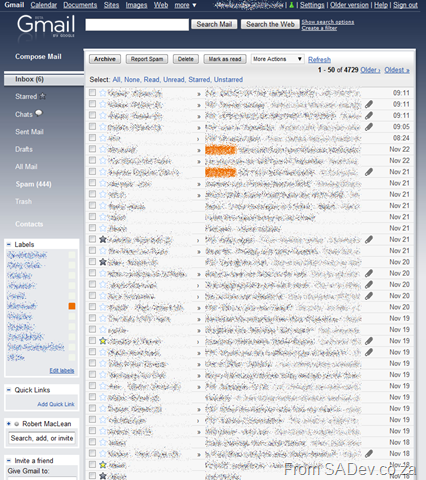Expand the 'more' menu in top bar
Image resolution: width=426 pixels, height=480 pixels.
coord(185,5)
